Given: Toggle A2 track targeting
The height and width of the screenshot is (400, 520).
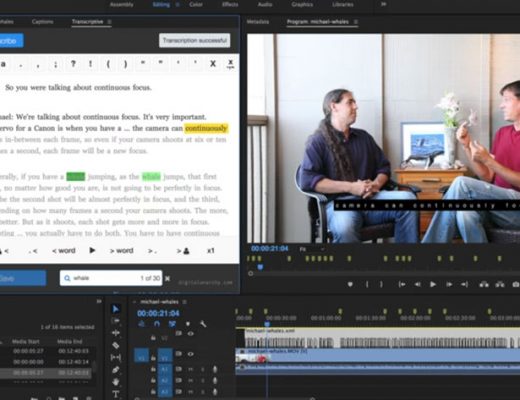Looking at the screenshot, I should pyautogui.click(x=165, y=381).
